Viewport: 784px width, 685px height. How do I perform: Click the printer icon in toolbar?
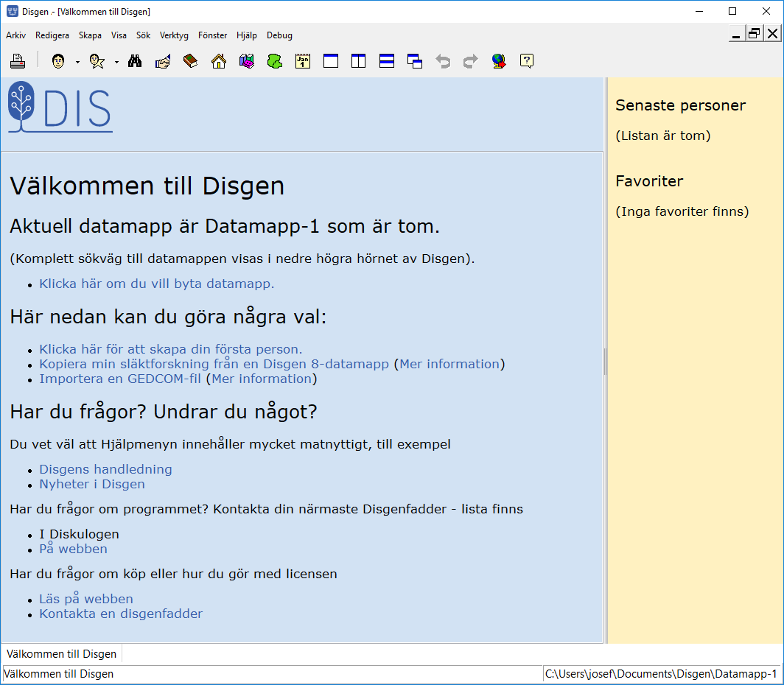[x=18, y=61]
